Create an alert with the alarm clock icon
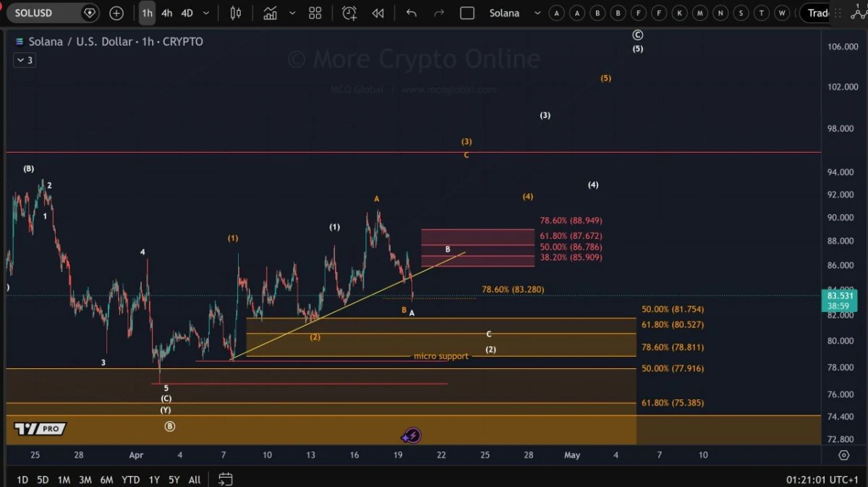The height and width of the screenshot is (487, 868). click(349, 13)
